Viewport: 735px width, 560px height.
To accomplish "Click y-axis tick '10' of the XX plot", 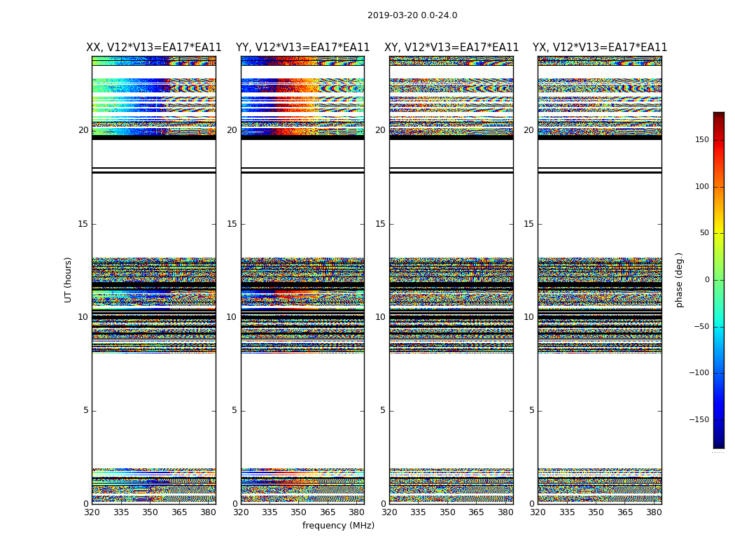I will 83,317.
